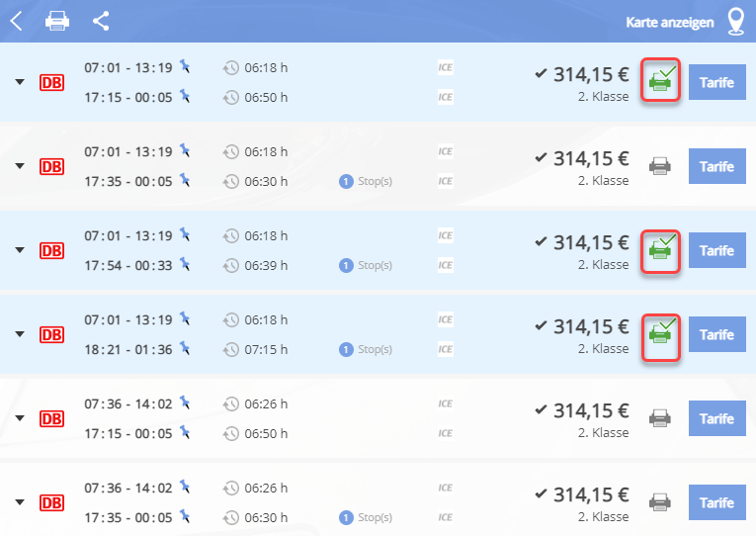Open the share icon in the header
This screenshot has height=536, width=756.
101,21
